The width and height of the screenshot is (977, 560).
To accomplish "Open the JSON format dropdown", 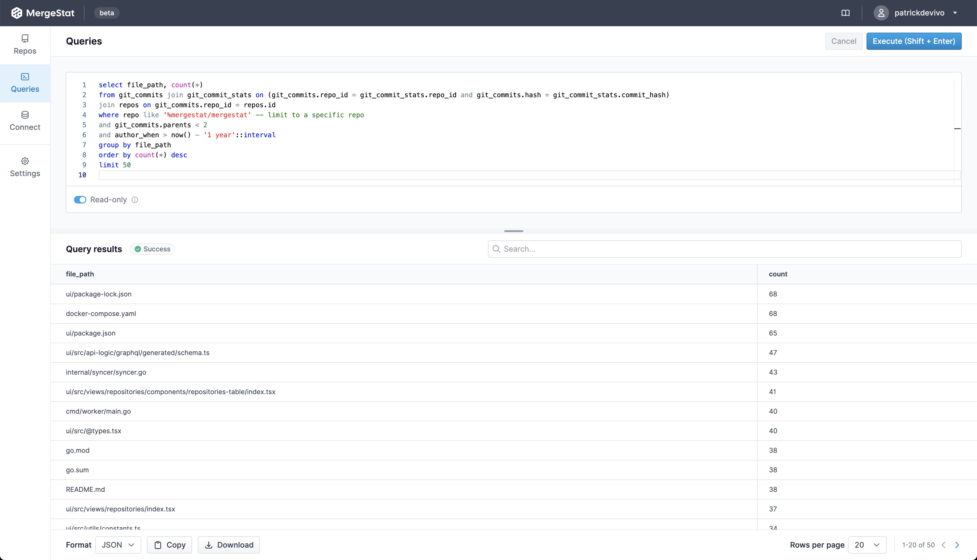I will (118, 545).
